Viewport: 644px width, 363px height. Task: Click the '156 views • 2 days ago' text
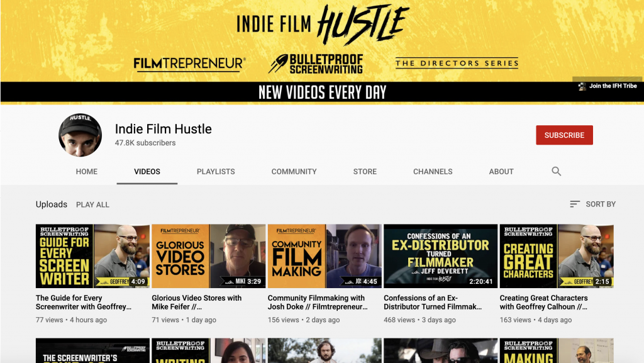304,320
